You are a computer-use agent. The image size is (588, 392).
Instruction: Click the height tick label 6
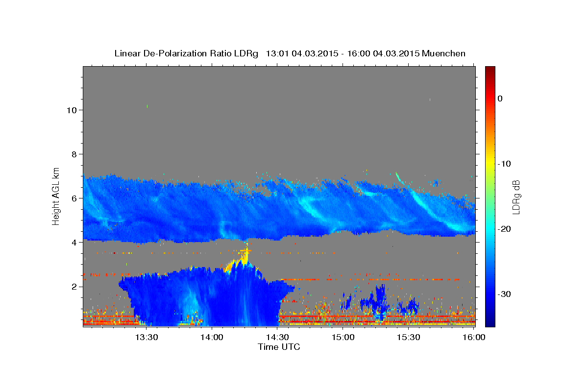[74, 198]
